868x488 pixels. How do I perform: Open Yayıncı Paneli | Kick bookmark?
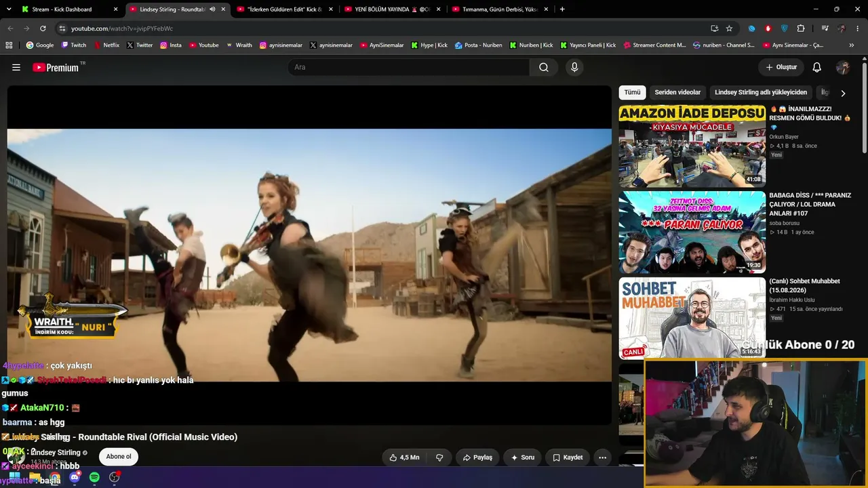pos(587,45)
